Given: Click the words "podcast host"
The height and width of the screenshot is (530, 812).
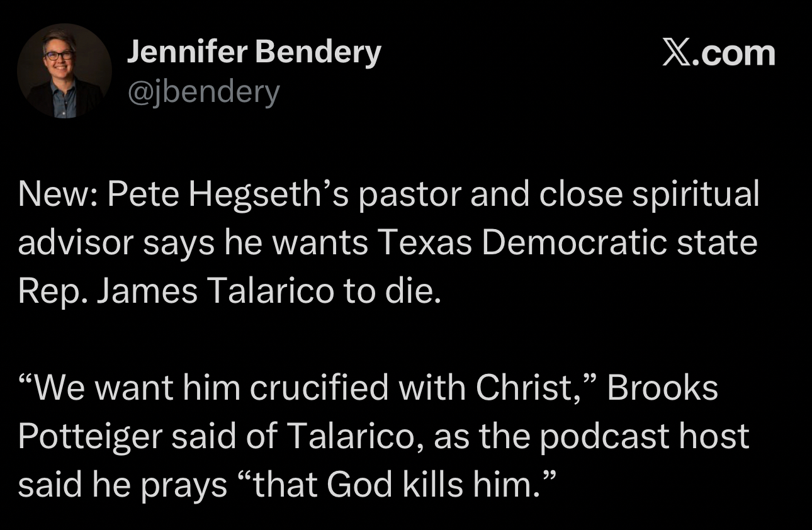Looking at the screenshot, I should coord(645,436).
